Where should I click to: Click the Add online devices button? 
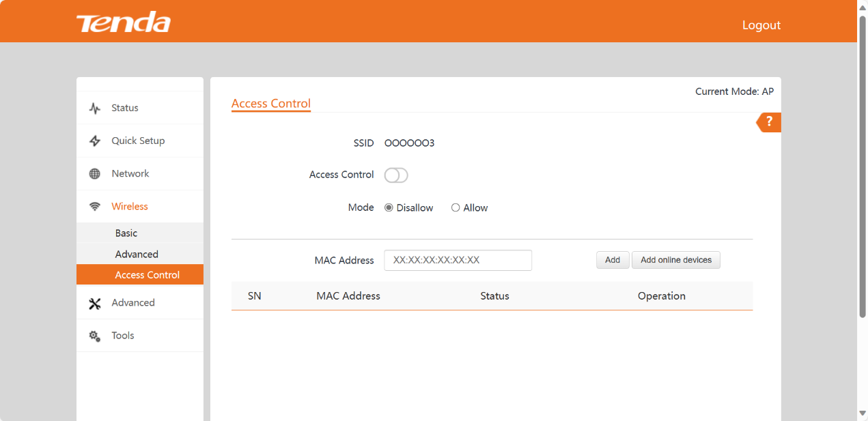[675, 260]
